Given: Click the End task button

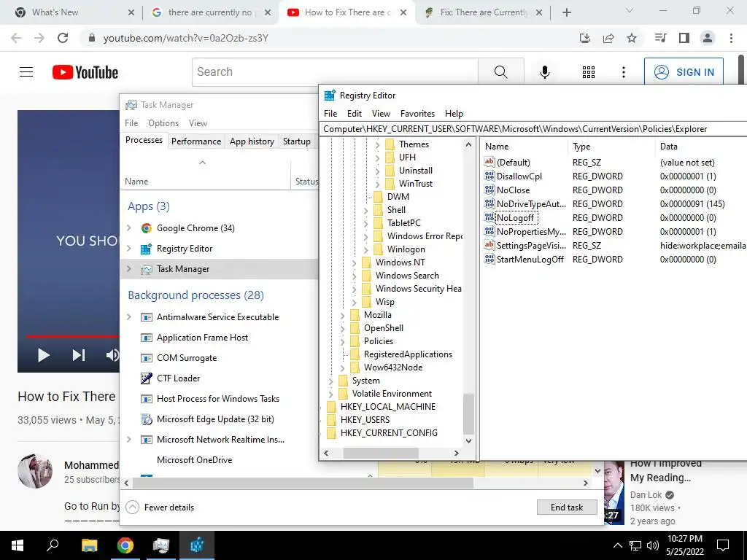Looking at the screenshot, I should [566, 507].
